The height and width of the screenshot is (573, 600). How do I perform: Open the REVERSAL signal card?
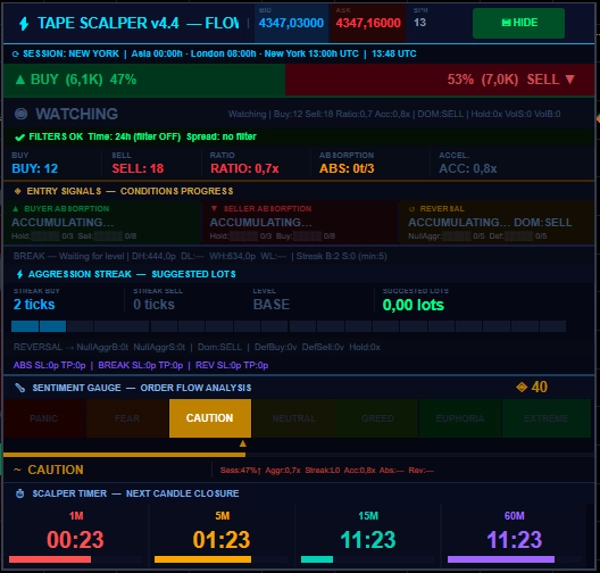pyautogui.click(x=497, y=222)
